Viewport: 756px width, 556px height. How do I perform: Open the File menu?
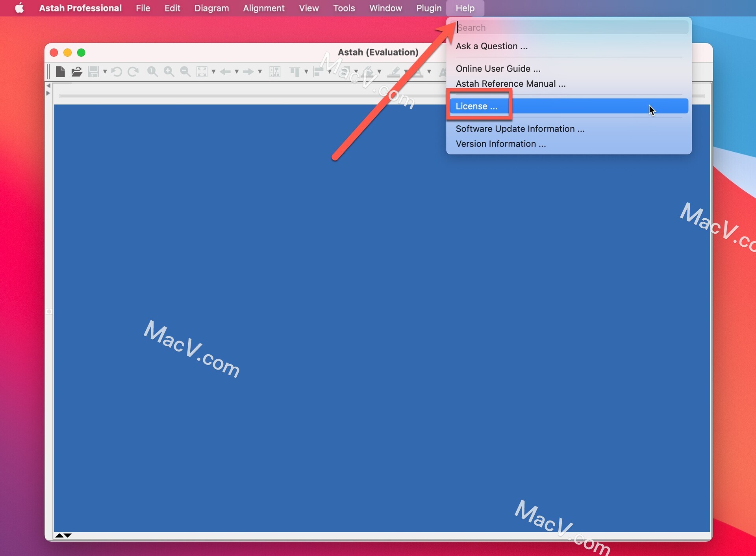[x=143, y=8]
